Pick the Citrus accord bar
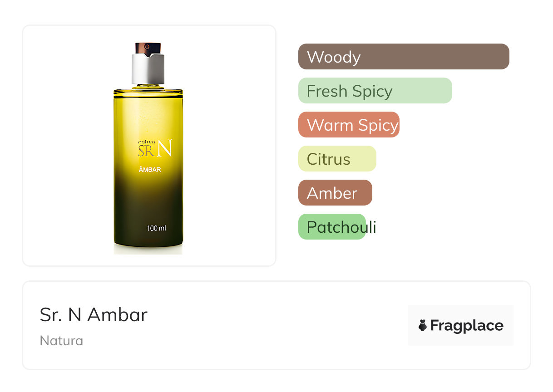Image resolution: width=553 pixels, height=392 pixels. (337, 159)
